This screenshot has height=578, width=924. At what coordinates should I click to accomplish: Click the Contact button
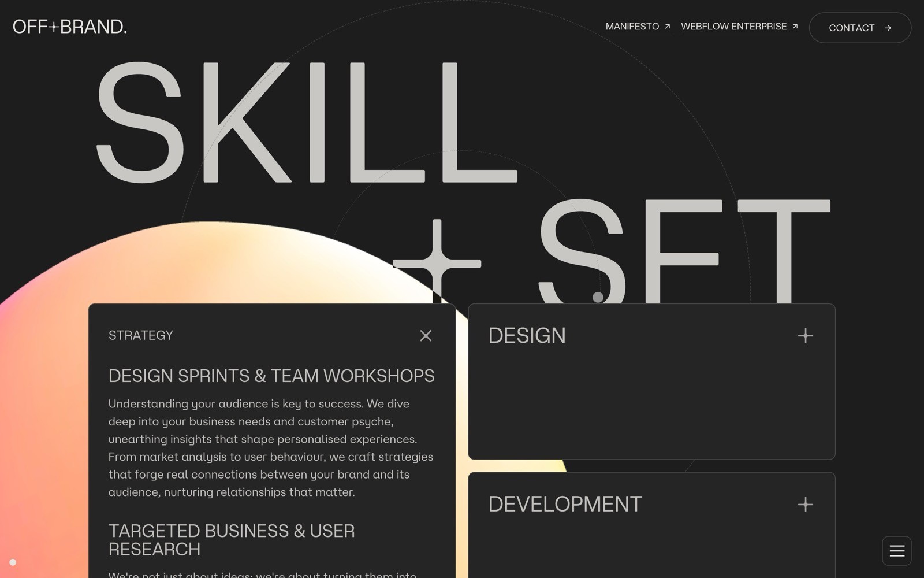coord(860,28)
